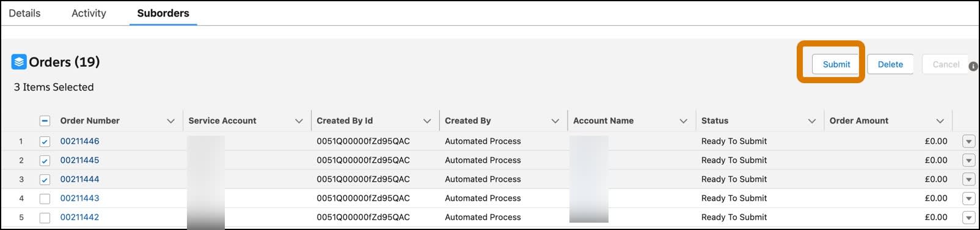Click the Service Account column header
The width and height of the screenshot is (980, 230).
point(222,121)
